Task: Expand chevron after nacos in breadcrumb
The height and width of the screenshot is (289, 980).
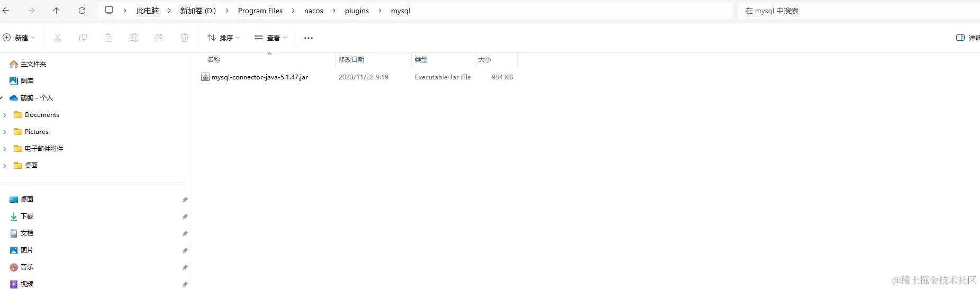Action: click(x=334, y=11)
